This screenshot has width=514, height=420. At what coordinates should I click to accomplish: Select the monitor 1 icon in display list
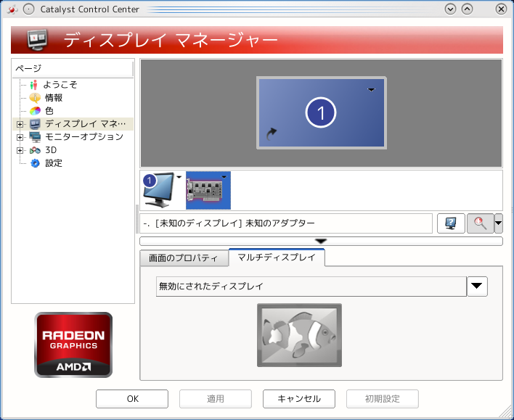[x=159, y=190]
